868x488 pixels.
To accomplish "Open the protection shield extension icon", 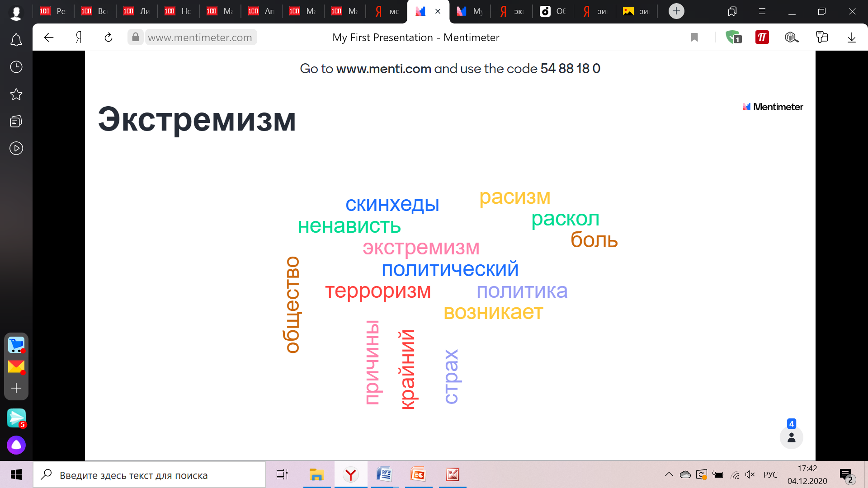I will pos(733,38).
